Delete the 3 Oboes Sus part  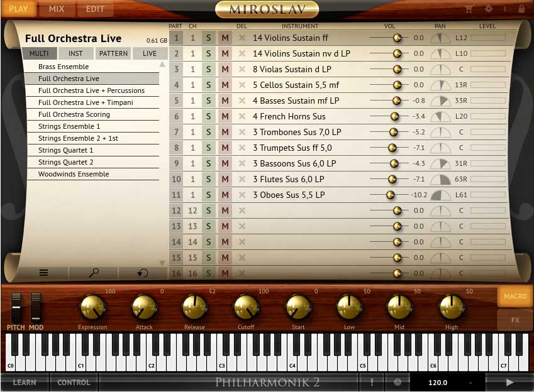pyautogui.click(x=242, y=195)
